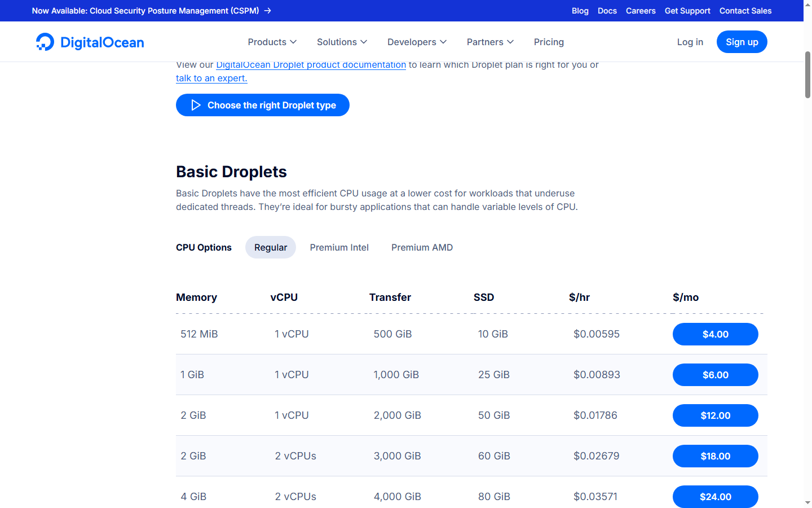Screen dimensions: 812x508
Task: Expand the Products menu chevron
Action: pos(293,42)
